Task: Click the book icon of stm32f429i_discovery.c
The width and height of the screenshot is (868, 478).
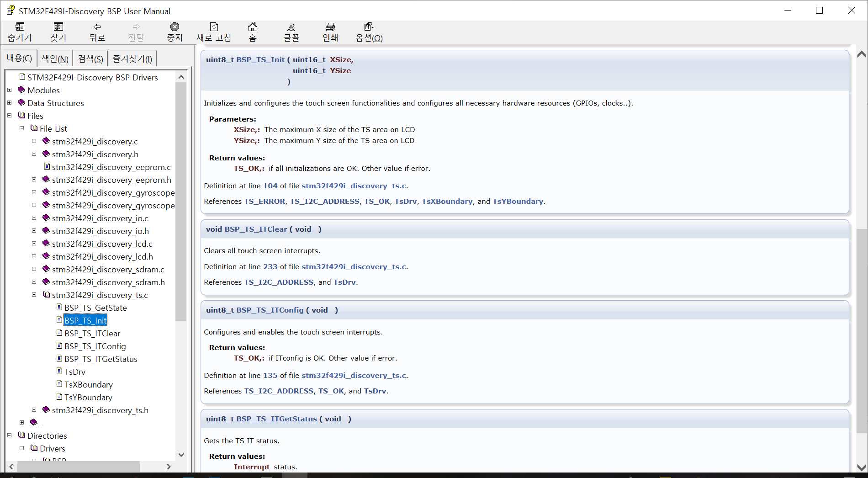Action: (46, 141)
